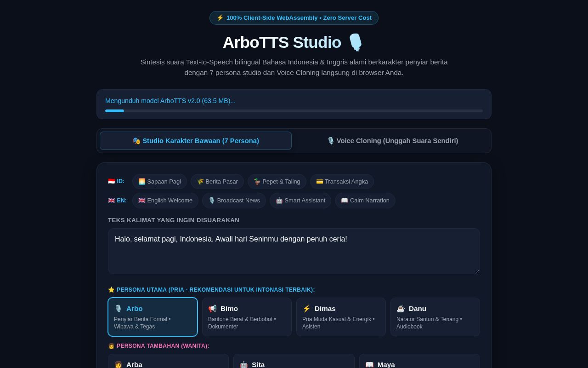Choose the Bimo baritone persona

pos(247,317)
